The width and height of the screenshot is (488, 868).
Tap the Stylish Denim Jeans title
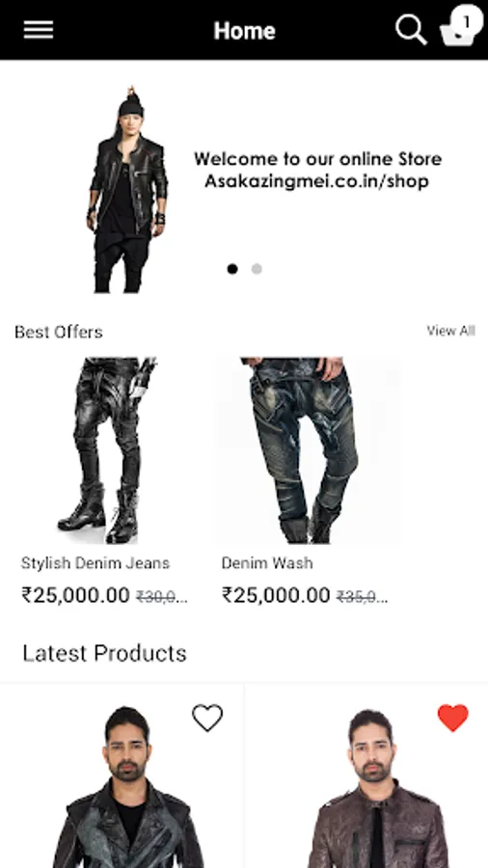95,563
